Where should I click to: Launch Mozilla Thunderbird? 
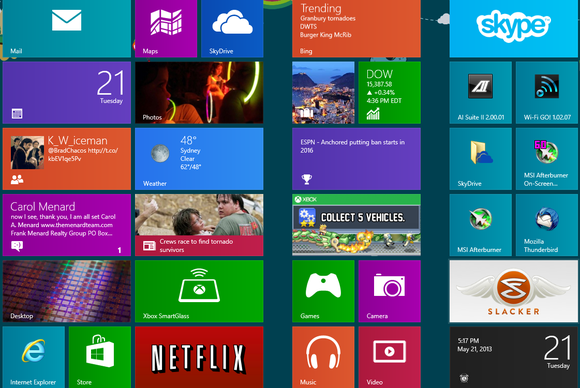[547, 225]
